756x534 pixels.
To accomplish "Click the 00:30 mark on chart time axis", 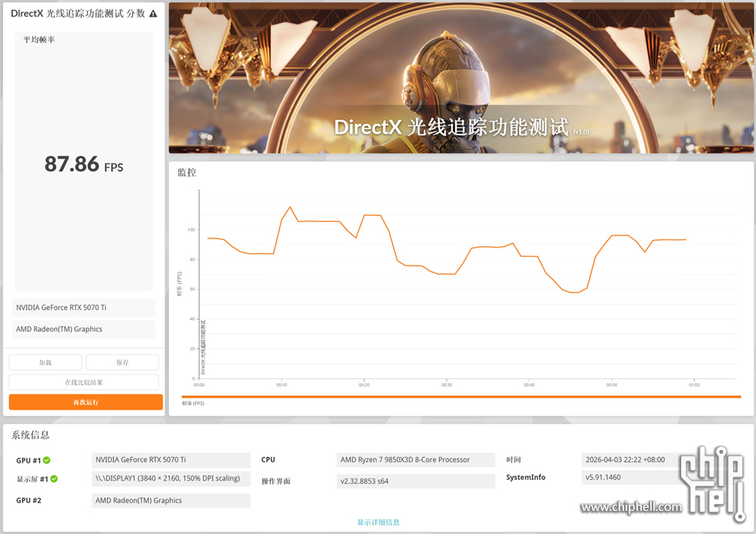I will click(447, 384).
